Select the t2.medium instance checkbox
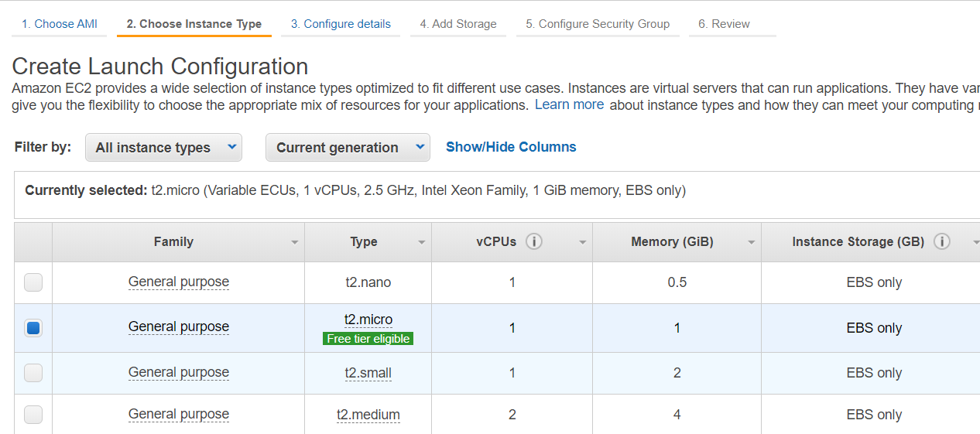The width and height of the screenshot is (980, 434). pyautogui.click(x=33, y=415)
